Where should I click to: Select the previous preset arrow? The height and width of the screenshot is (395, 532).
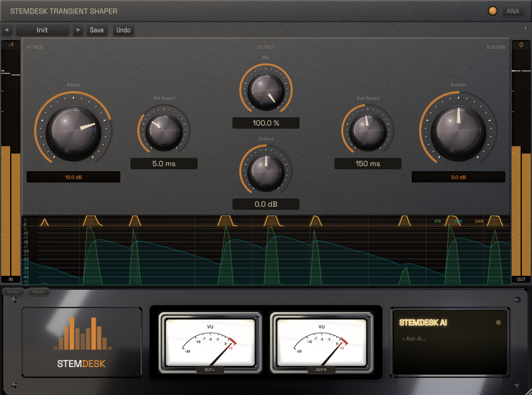pos(7,30)
